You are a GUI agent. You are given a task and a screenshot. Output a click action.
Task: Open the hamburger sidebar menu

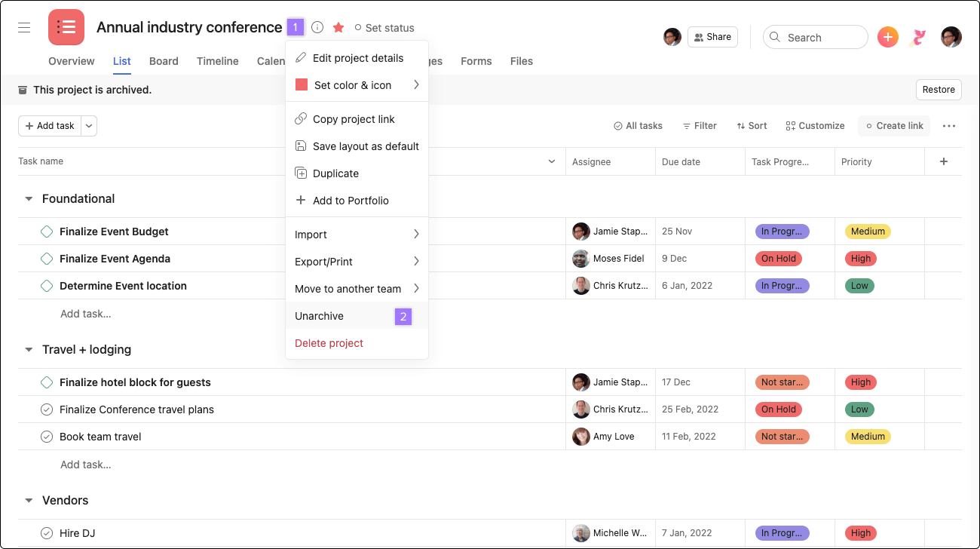[x=24, y=28]
